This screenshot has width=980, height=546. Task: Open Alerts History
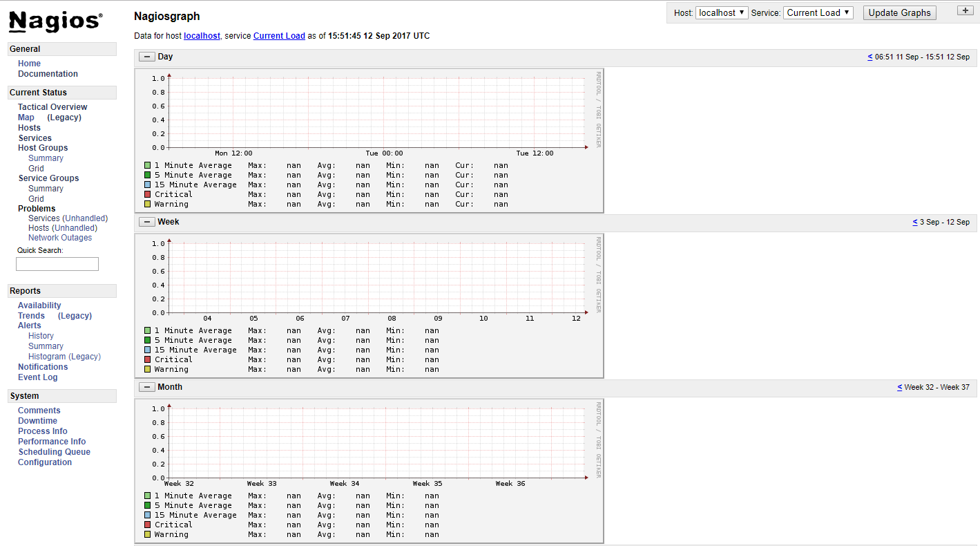[41, 336]
